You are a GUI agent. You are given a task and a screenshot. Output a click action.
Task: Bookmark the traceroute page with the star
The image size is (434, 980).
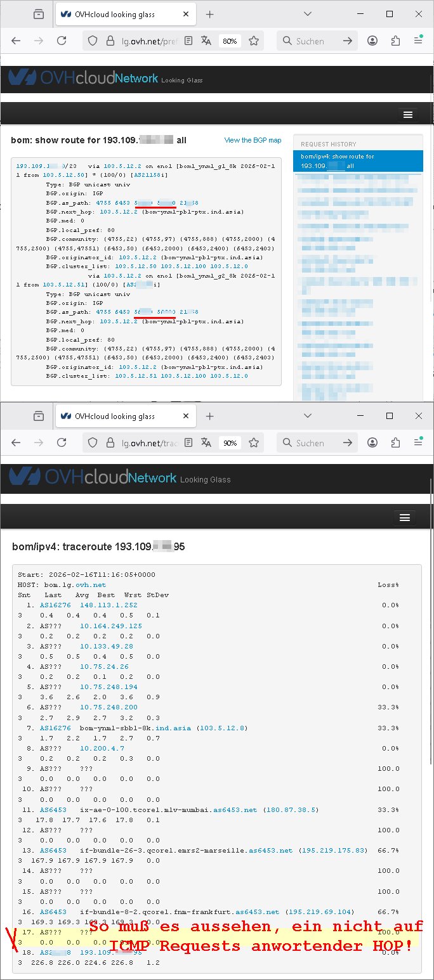click(x=254, y=442)
